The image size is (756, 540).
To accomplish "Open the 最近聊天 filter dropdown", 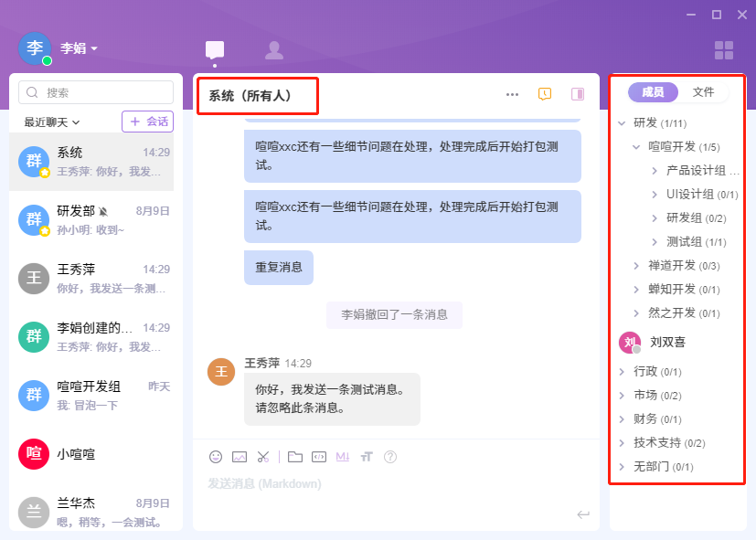I will (52, 122).
